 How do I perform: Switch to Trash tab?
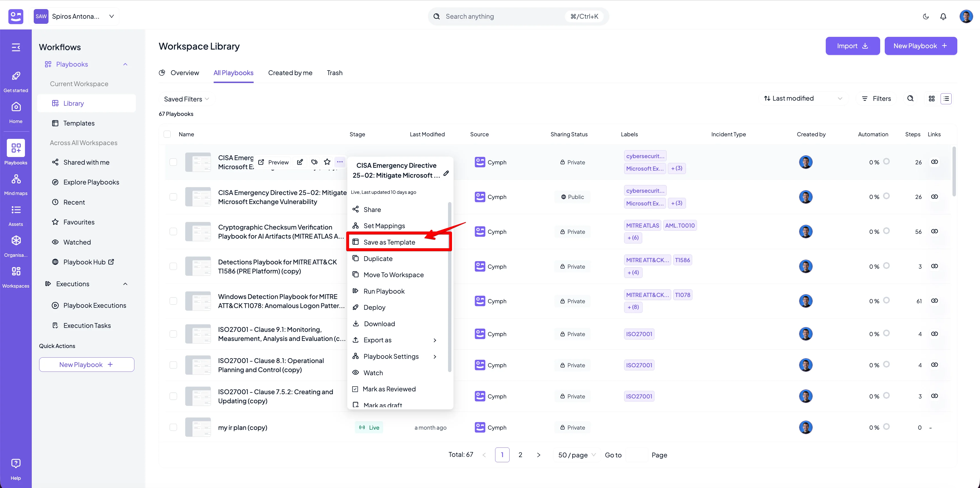click(x=335, y=73)
